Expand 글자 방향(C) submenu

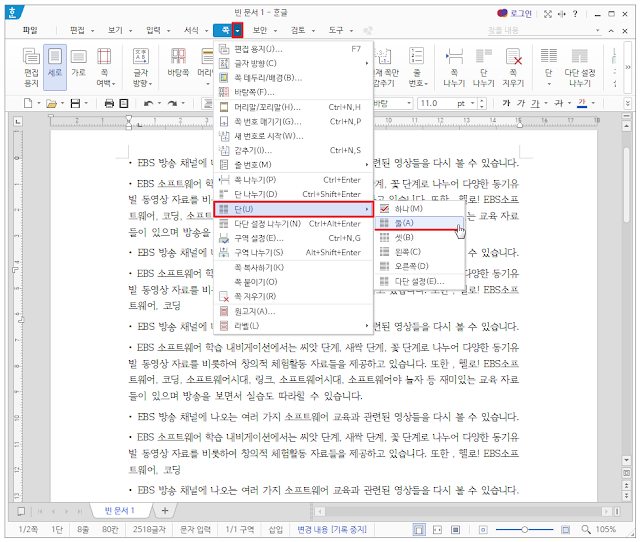(x=293, y=63)
